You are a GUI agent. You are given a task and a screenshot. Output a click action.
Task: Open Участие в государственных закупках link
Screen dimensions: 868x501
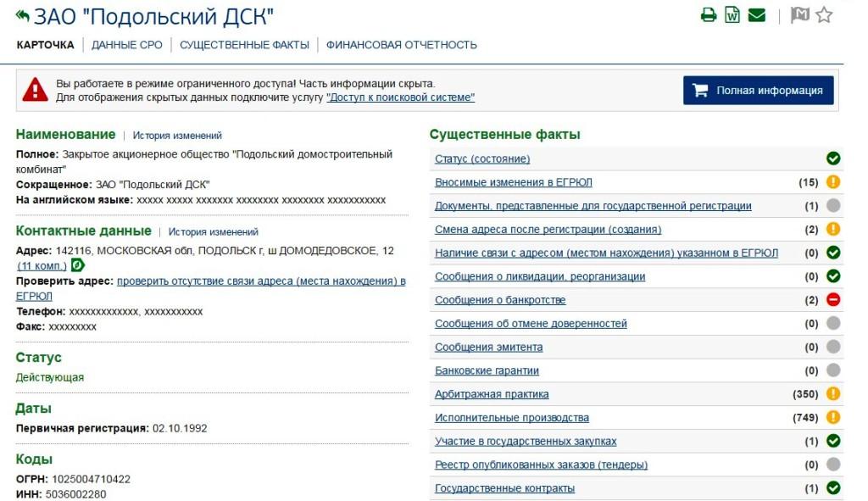click(x=526, y=441)
